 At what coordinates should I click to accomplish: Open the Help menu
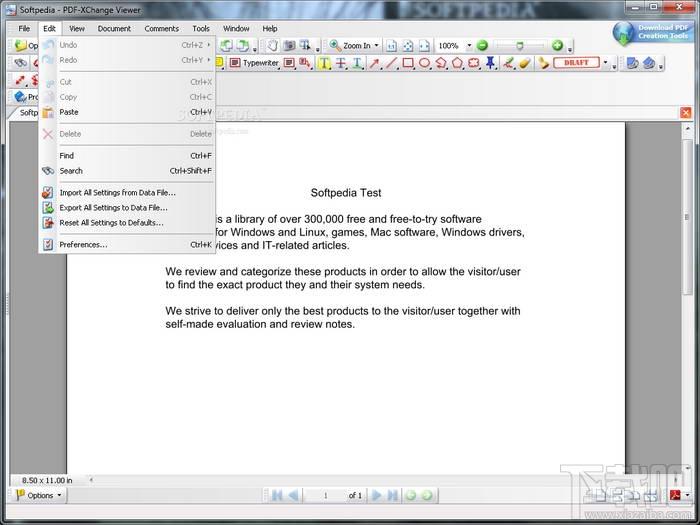[x=270, y=29]
